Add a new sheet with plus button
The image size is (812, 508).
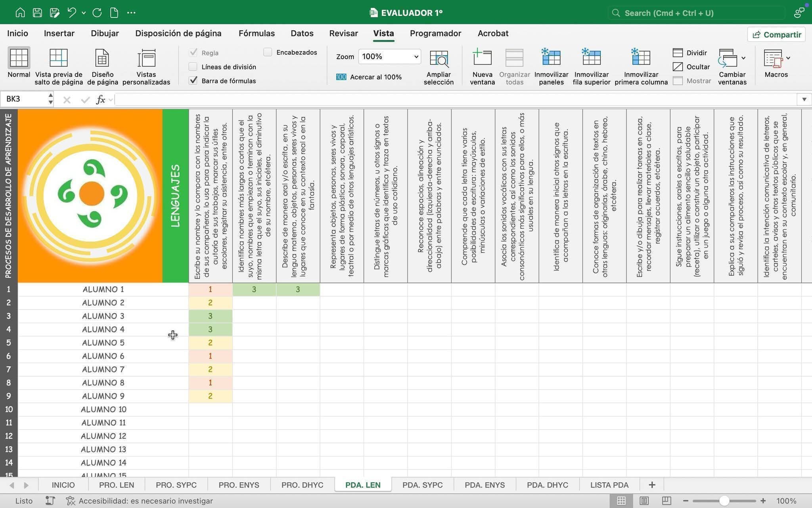click(652, 485)
